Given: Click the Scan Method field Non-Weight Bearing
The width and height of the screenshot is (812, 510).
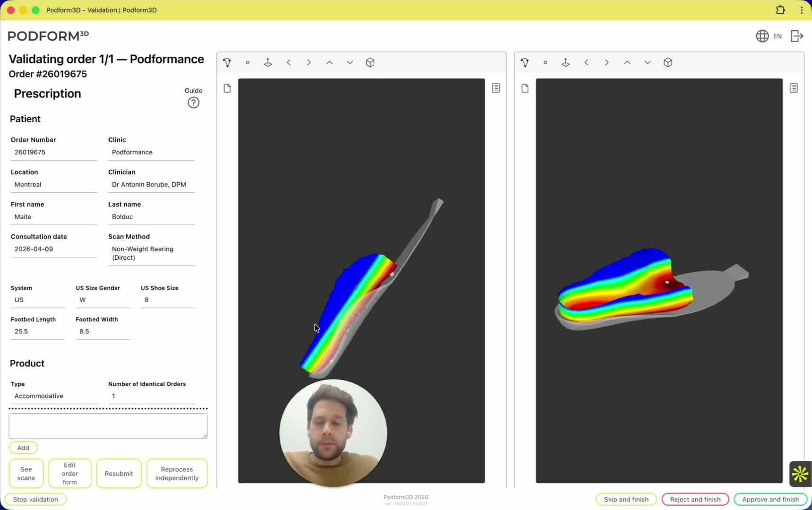Looking at the screenshot, I should coord(151,254).
